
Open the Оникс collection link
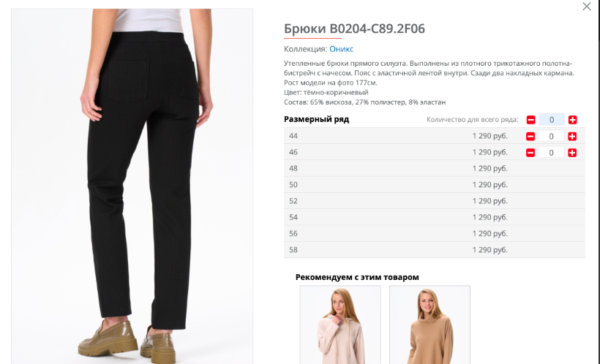341,49
